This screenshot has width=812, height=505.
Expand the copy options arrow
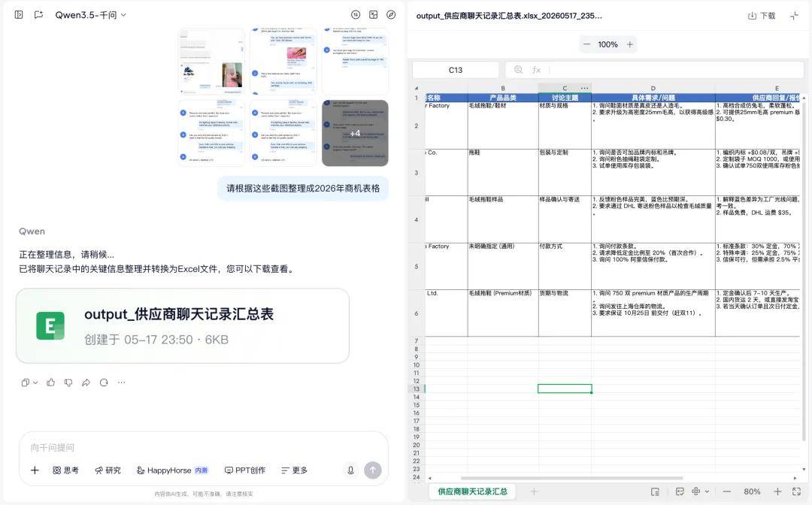pos(35,383)
